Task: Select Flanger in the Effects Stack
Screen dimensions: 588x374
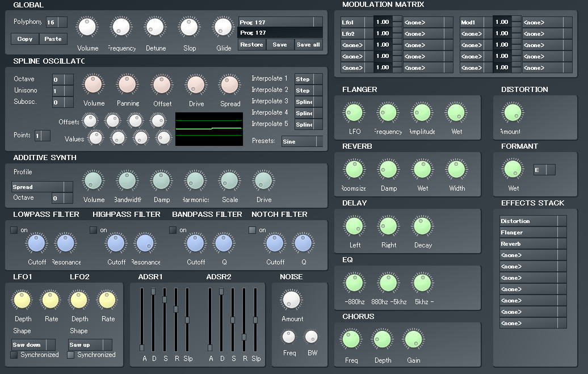Action: (533, 232)
